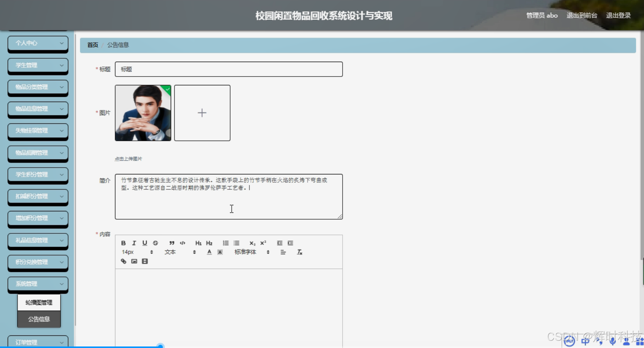Apply strikethrough formatting to editor text
This screenshot has height=348, width=644.
tap(155, 243)
